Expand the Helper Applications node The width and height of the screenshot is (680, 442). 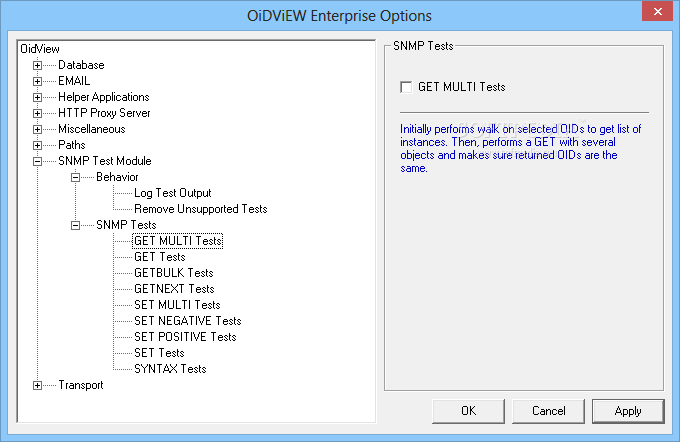(38, 98)
